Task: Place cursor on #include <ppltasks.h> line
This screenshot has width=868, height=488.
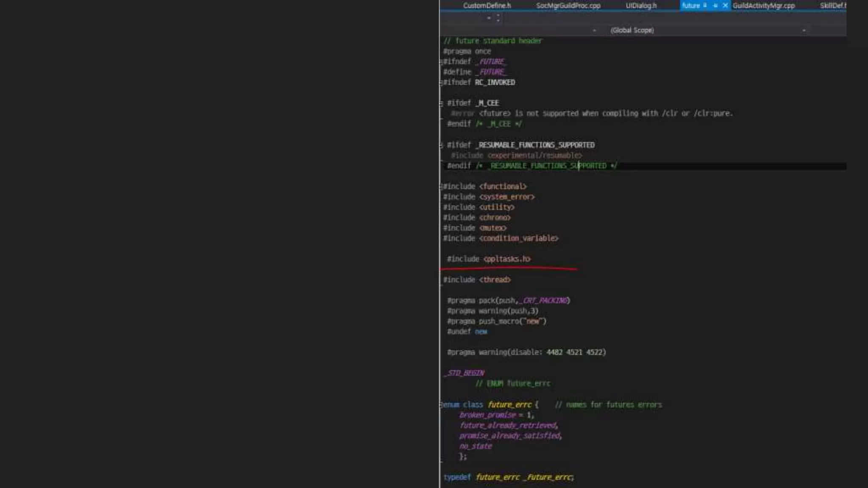Action: point(506,259)
